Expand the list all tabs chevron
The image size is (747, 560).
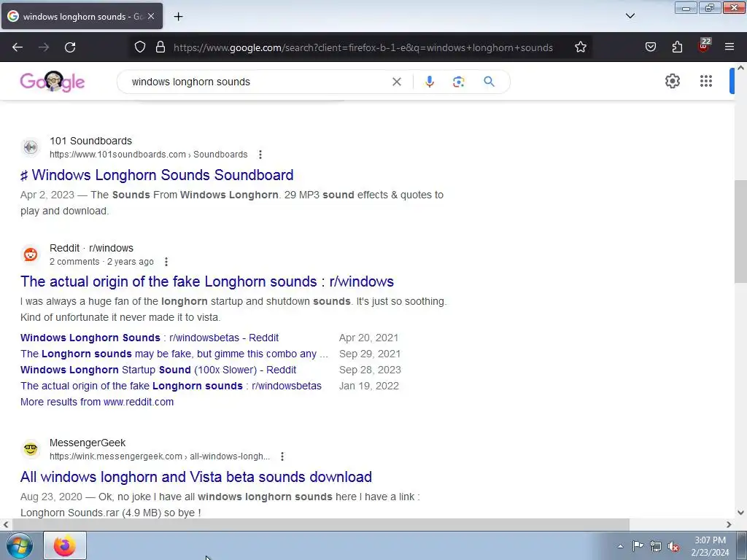tap(630, 16)
